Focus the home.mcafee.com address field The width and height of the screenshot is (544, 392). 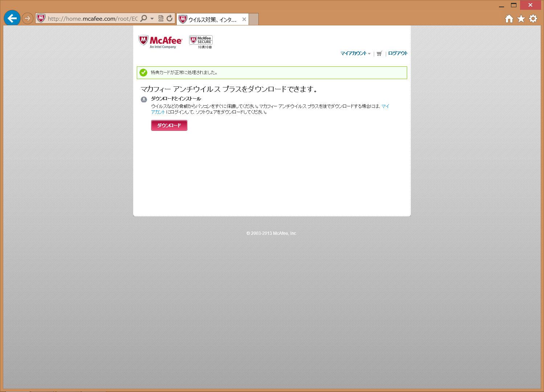click(93, 19)
